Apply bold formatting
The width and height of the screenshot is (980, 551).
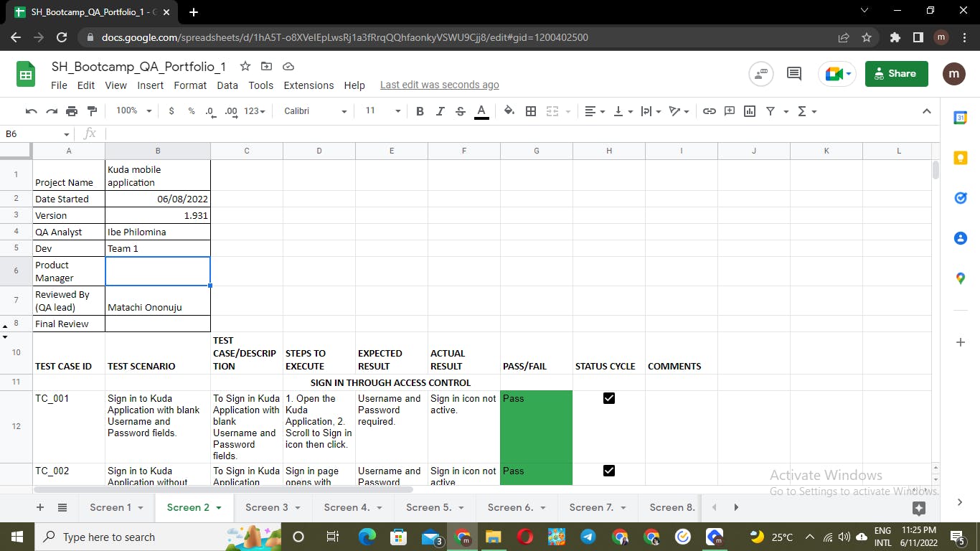click(x=420, y=111)
